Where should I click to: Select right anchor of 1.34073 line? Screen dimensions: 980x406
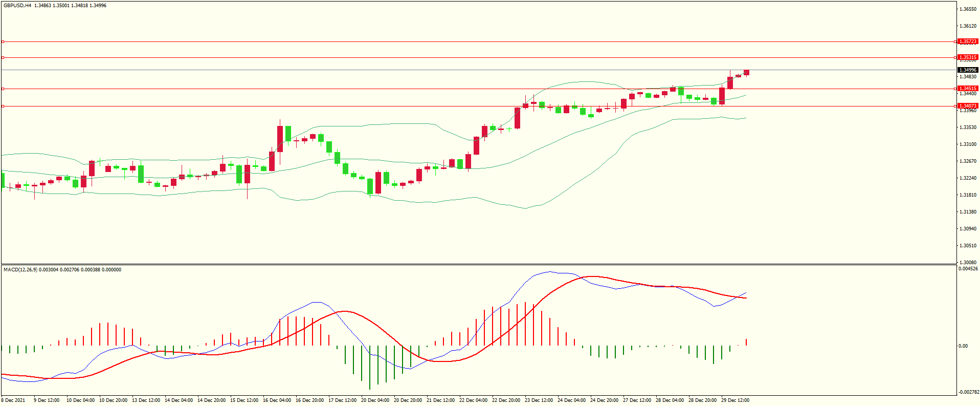956,106
